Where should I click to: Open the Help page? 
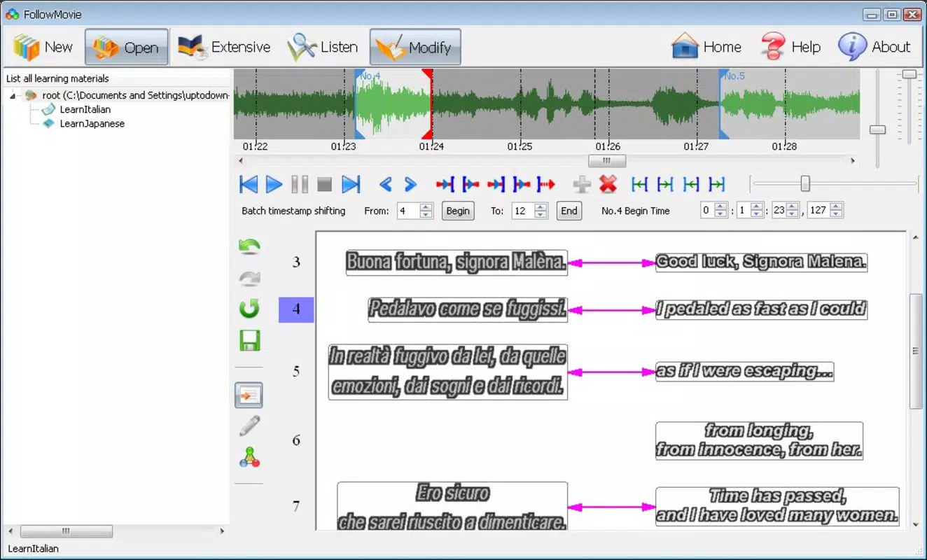[790, 47]
